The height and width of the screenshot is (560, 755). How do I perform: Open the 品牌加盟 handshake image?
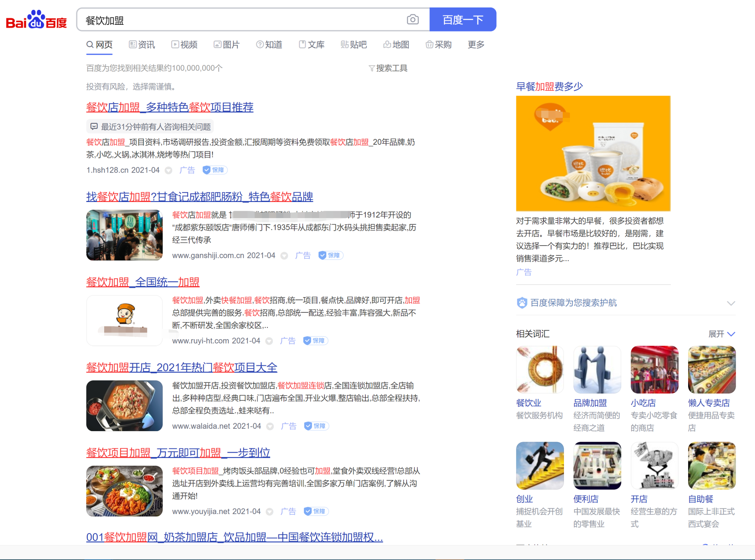(x=597, y=370)
